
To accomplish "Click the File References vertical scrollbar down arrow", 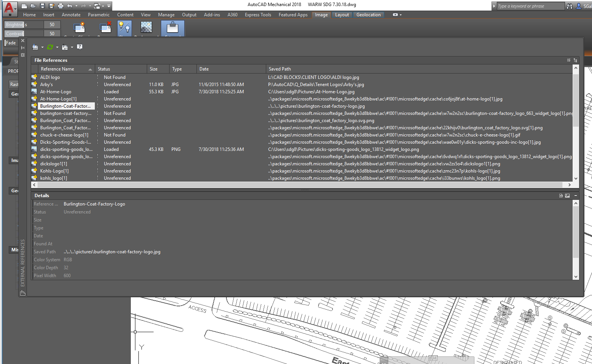I will pos(576,179).
